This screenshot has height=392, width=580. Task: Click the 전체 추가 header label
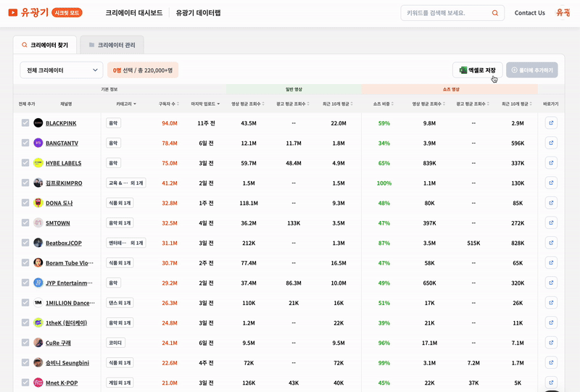tap(27, 104)
